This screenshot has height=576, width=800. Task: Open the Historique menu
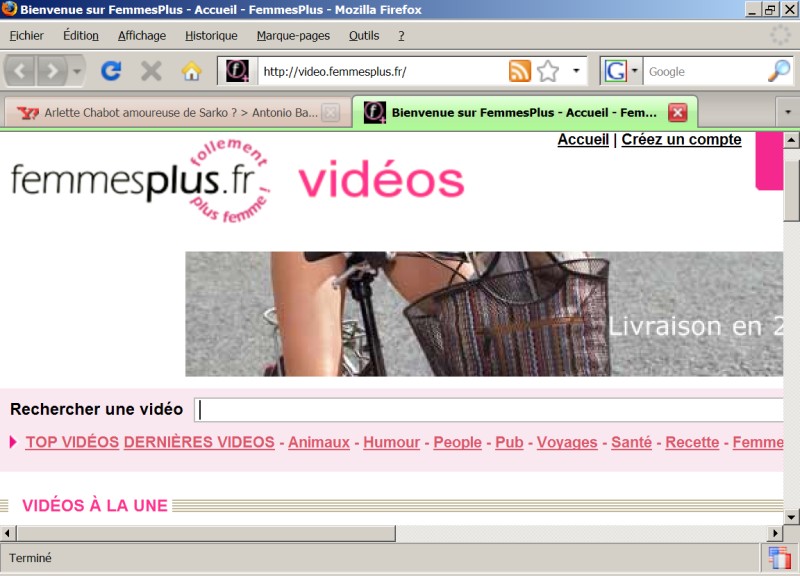click(211, 36)
